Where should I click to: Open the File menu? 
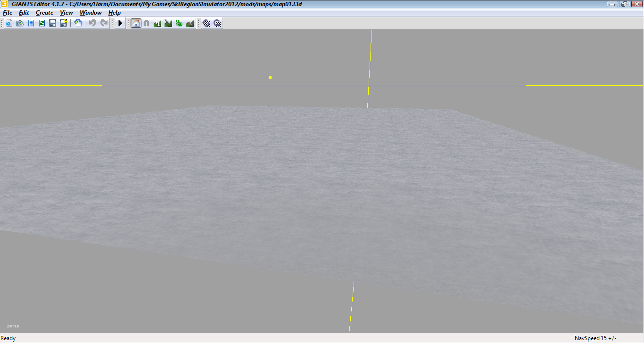(x=8, y=13)
